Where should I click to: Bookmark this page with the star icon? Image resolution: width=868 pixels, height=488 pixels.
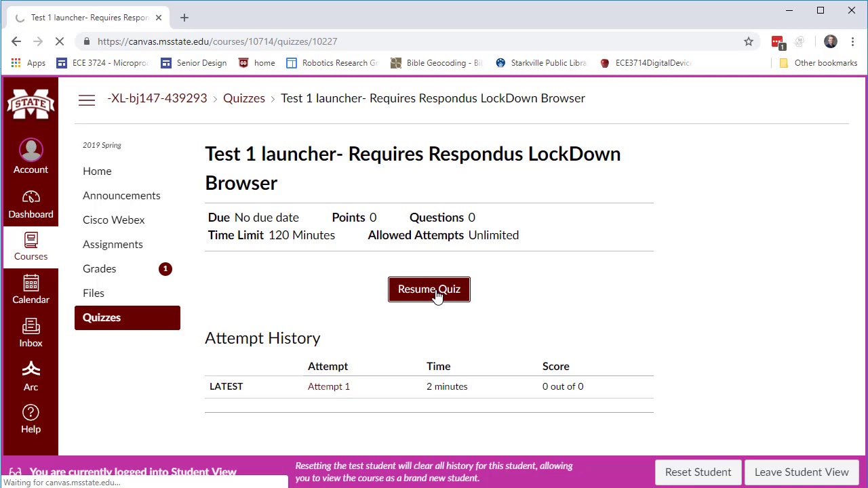pyautogui.click(x=749, y=41)
